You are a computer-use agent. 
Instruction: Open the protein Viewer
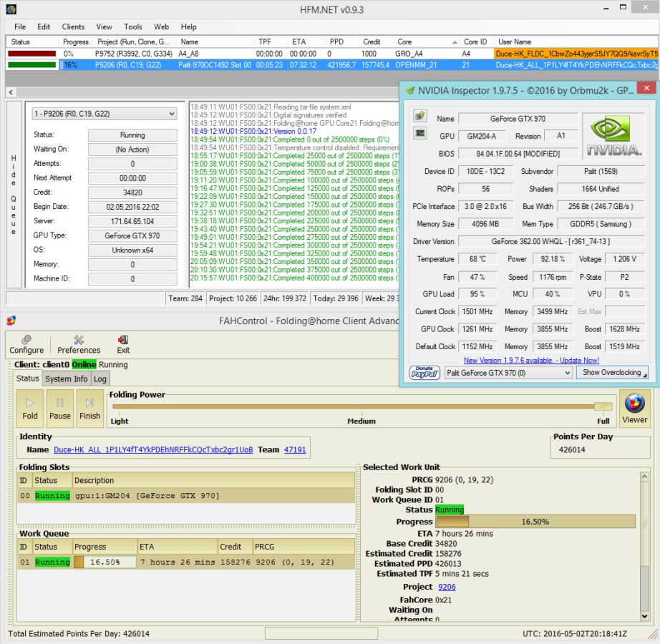pyautogui.click(x=635, y=408)
